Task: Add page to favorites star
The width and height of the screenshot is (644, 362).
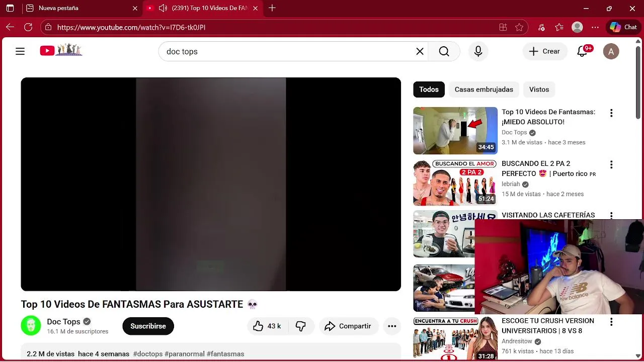Action: (519, 27)
